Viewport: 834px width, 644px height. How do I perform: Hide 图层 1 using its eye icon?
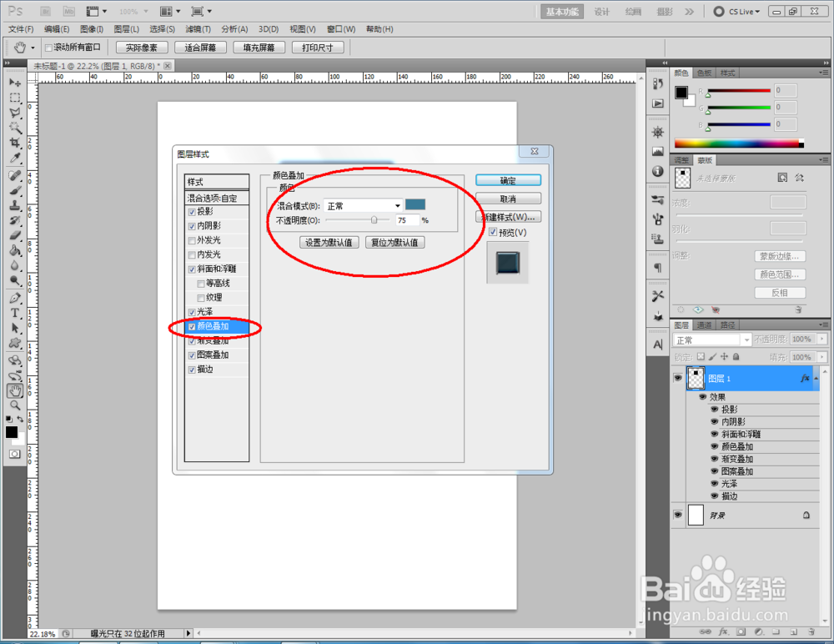[677, 378]
